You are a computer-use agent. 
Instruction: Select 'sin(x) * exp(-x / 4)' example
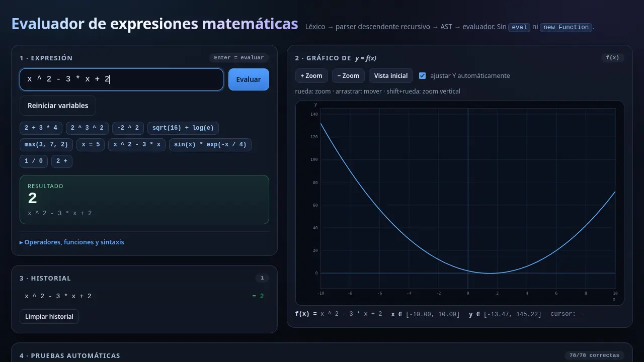[x=210, y=145]
